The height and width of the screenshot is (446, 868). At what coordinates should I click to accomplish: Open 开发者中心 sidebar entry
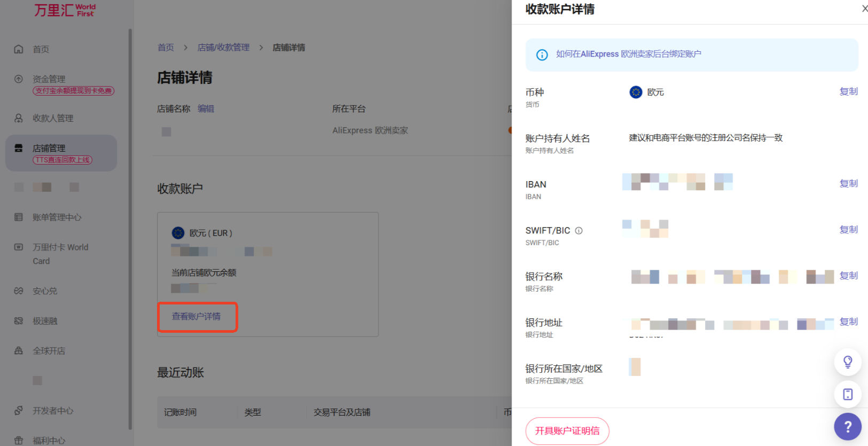point(53,411)
